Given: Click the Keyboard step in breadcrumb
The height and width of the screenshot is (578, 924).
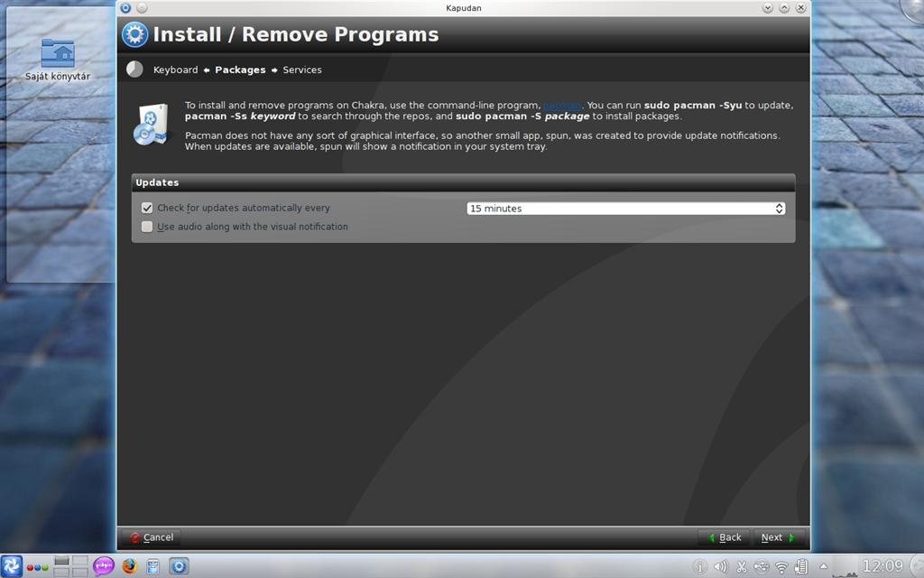Looking at the screenshot, I should (x=176, y=70).
